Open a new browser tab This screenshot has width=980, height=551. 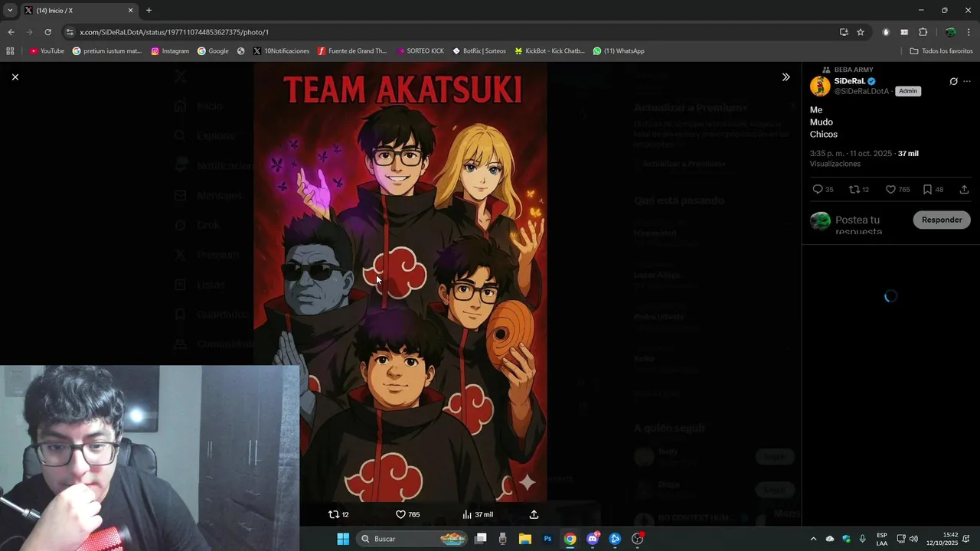149,11
